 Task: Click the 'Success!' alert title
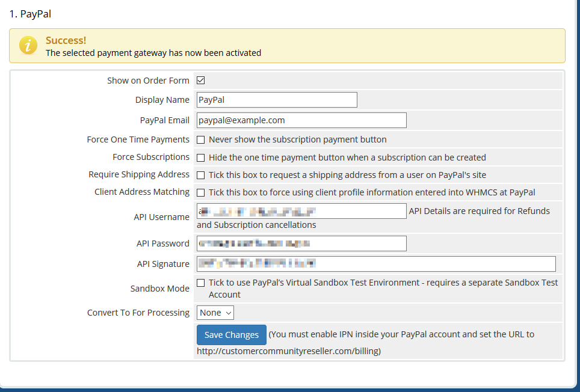66,40
